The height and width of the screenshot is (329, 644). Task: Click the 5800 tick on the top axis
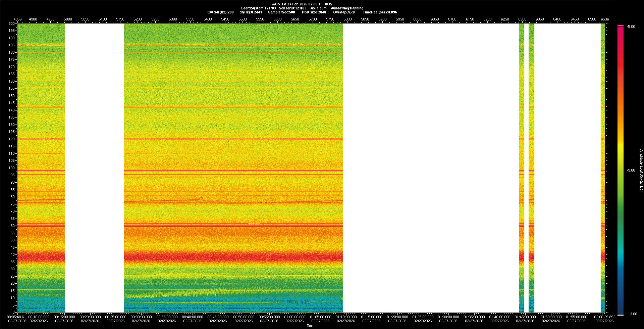click(347, 19)
